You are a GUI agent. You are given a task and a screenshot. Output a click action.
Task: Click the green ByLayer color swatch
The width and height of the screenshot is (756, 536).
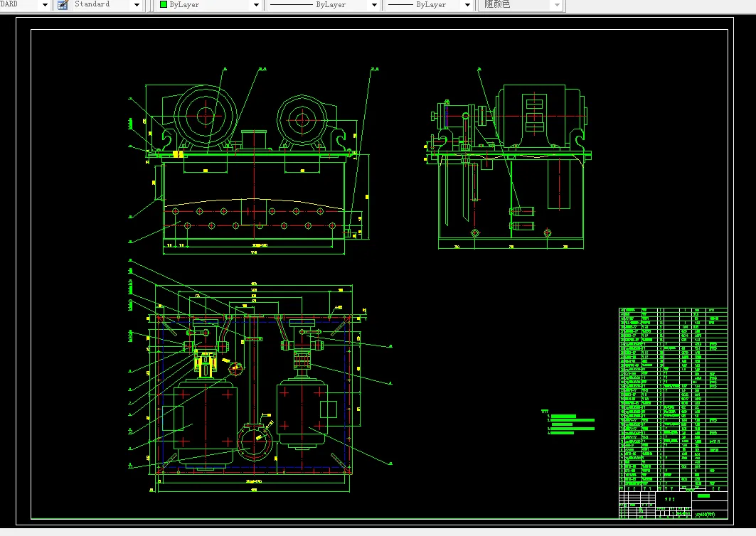(x=164, y=5)
